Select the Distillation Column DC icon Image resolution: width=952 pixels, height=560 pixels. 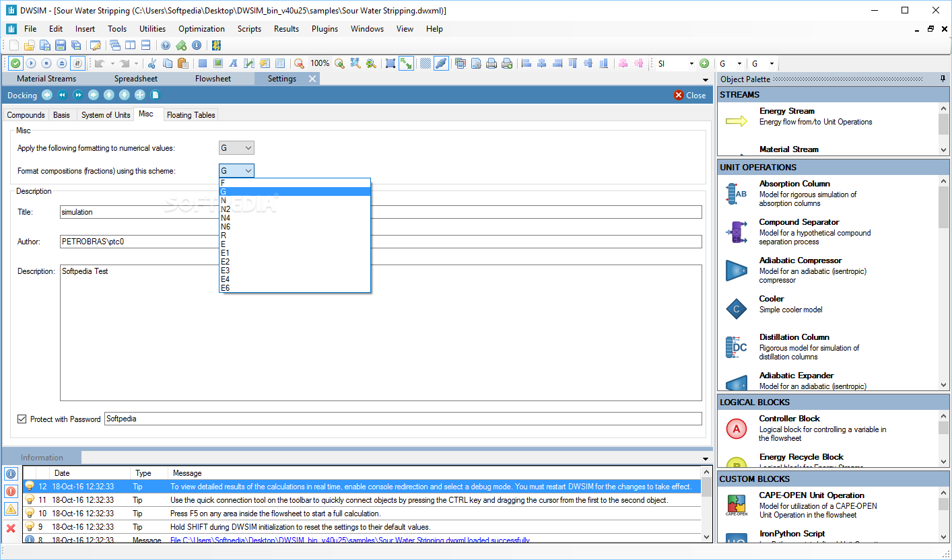[x=737, y=347]
